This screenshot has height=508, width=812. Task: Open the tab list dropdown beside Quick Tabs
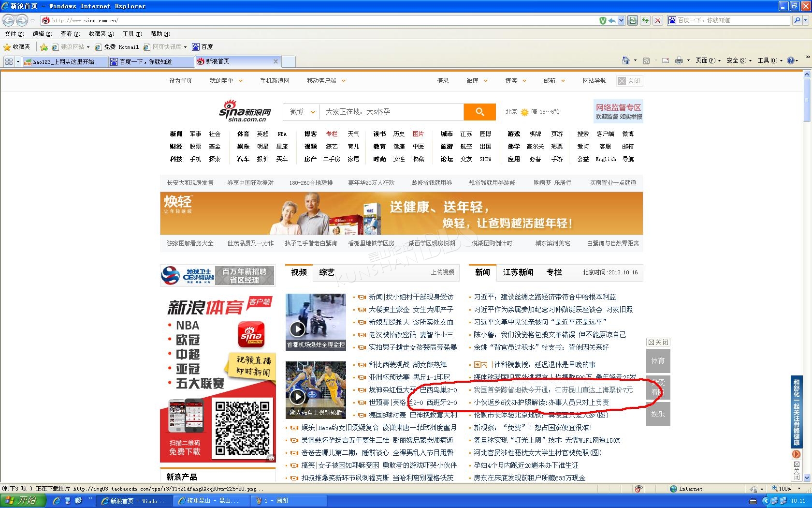(x=18, y=61)
